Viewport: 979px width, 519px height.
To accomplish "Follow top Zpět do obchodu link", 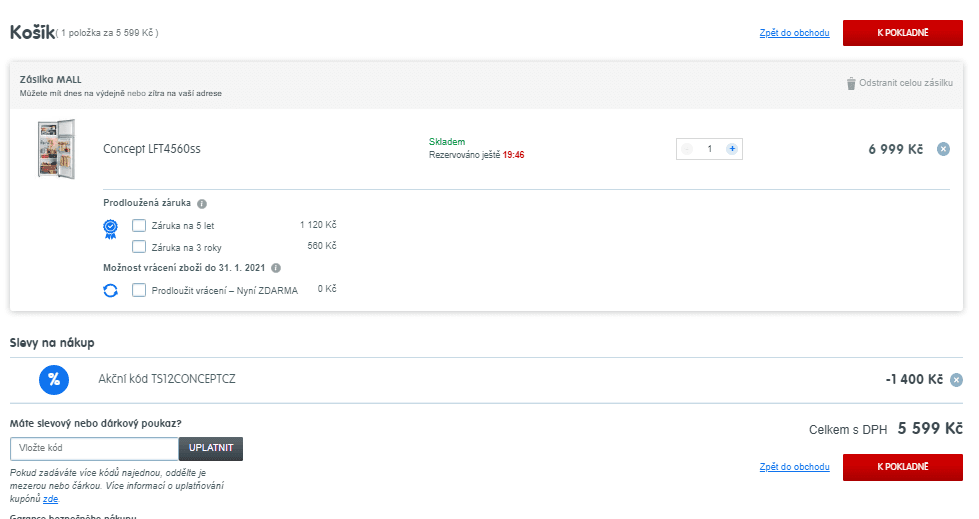I will coord(794,32).
